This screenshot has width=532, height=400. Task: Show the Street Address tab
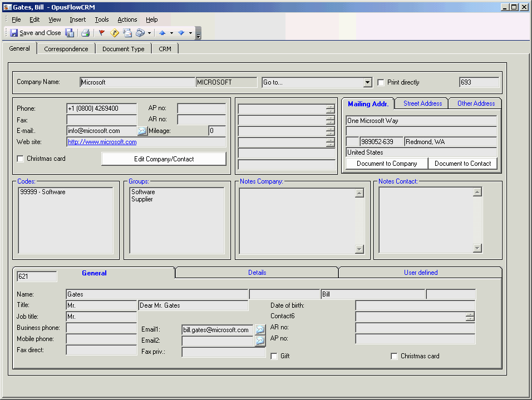[x=423, y=103]
